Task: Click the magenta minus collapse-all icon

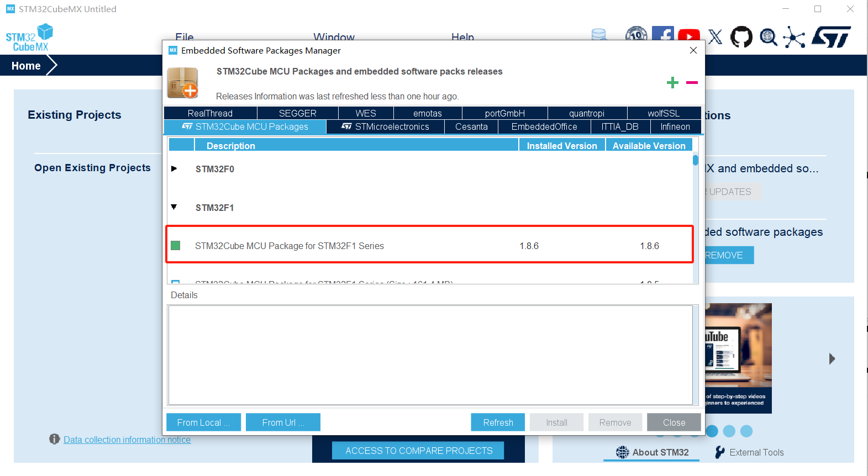Action: click(x=692, y=83)
